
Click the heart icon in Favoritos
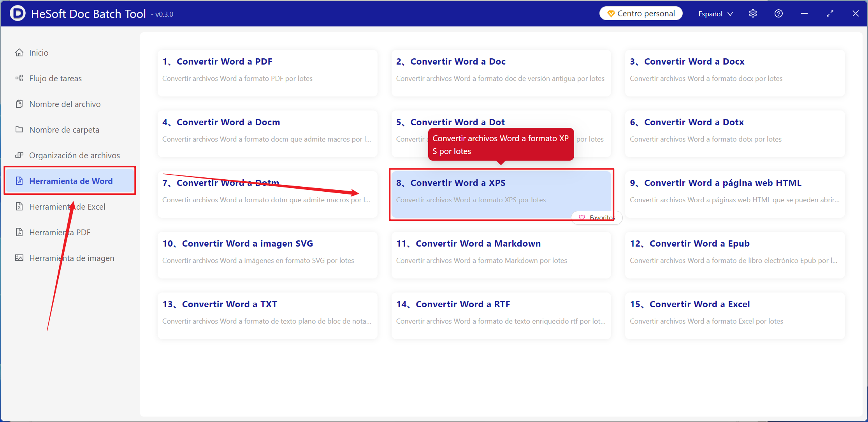pos(582,218)
